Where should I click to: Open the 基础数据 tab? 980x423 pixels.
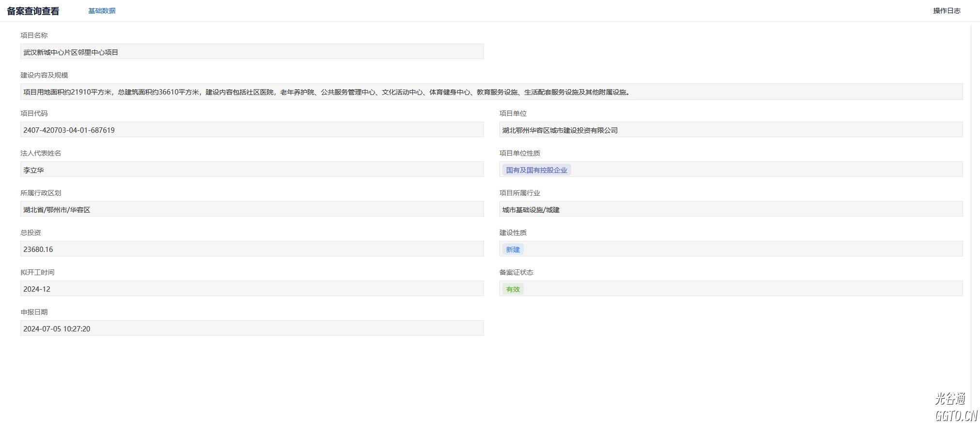click(102, 11)
